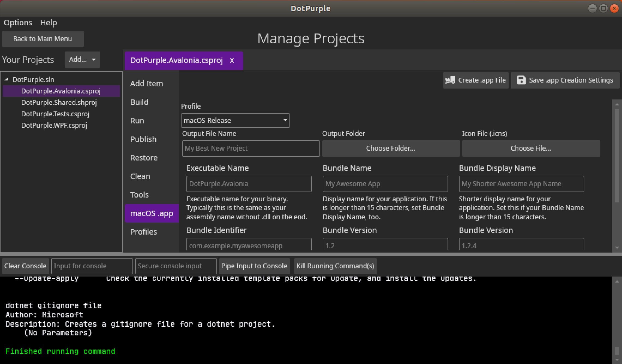Click the Create .app File forklift icon
Viewport: 622px width, 364px height.
[450, 80]
